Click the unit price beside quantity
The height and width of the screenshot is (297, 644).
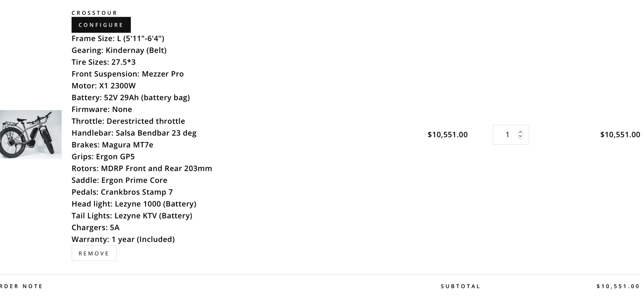(x=447, y=135)
